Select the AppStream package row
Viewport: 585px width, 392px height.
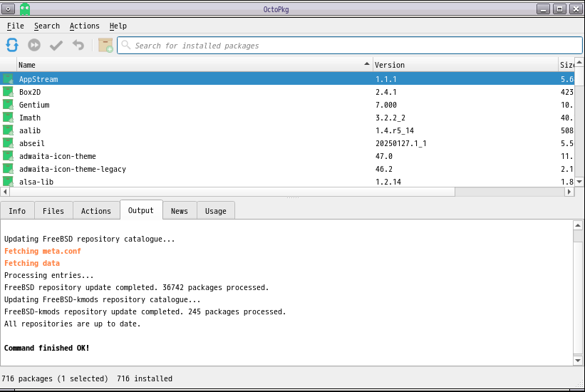tap(287, 79)
